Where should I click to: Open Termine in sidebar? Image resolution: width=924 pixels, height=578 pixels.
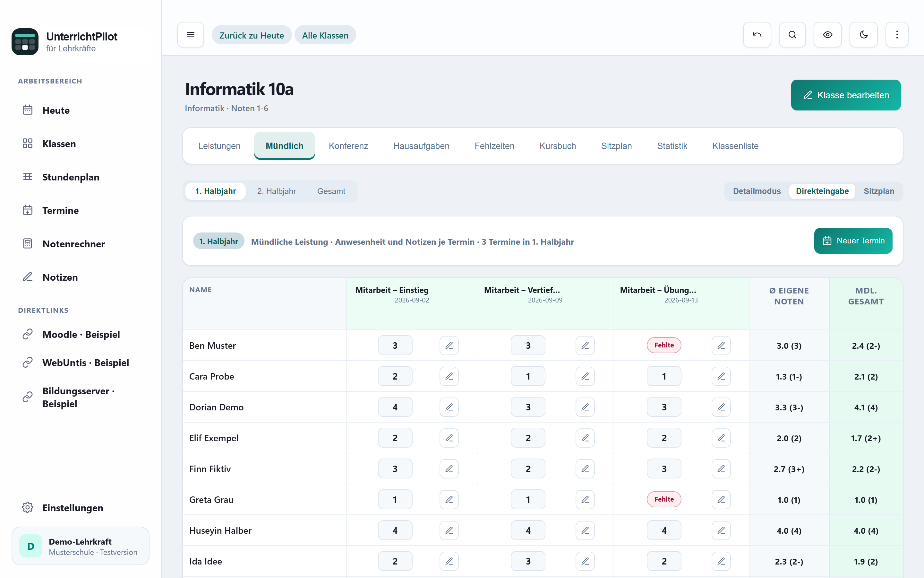(80, 210)
